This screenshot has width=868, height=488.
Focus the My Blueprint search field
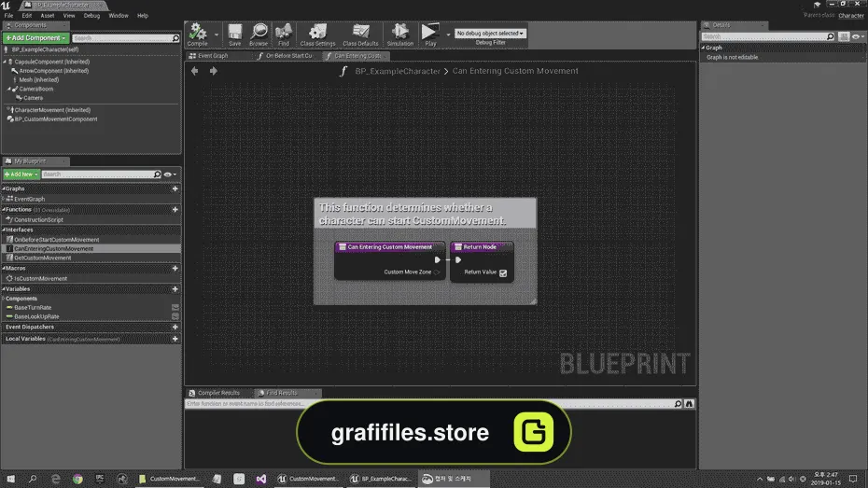tap(102, 174)
